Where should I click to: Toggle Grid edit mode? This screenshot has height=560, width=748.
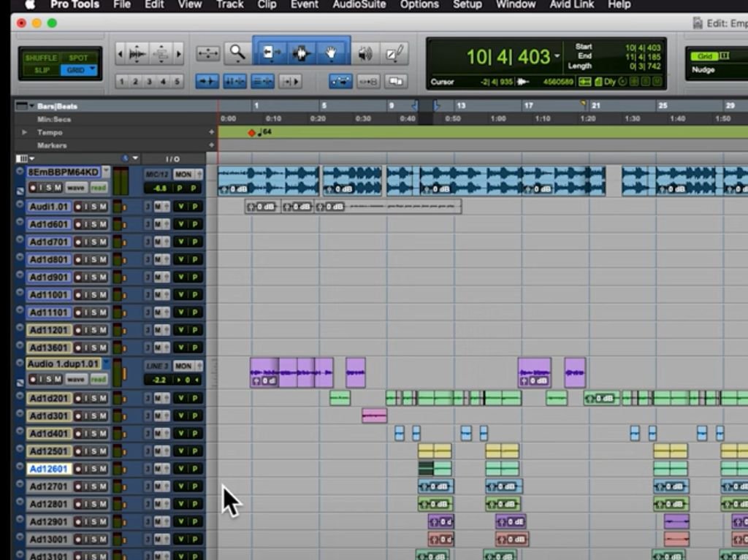(x=75, y=70)
